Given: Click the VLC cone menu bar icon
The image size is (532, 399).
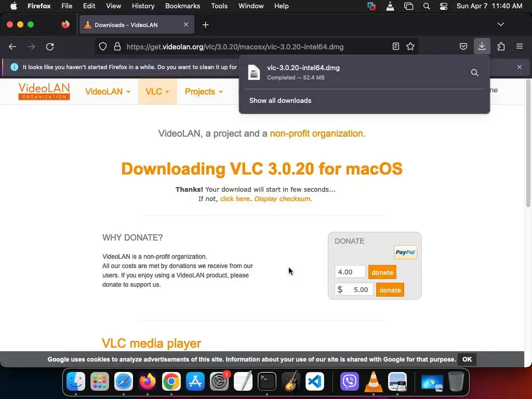Looking at the screenshot, I should 390,6.
